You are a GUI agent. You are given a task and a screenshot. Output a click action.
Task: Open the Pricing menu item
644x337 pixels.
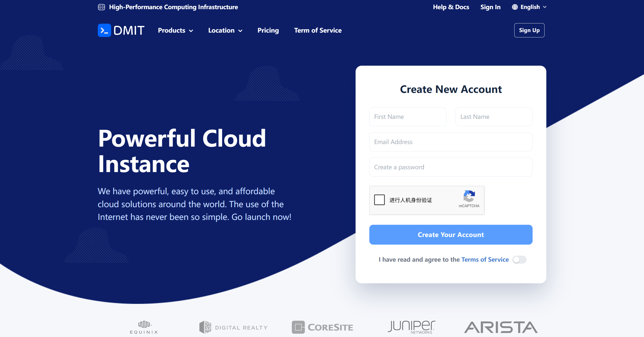click(268, 31)
